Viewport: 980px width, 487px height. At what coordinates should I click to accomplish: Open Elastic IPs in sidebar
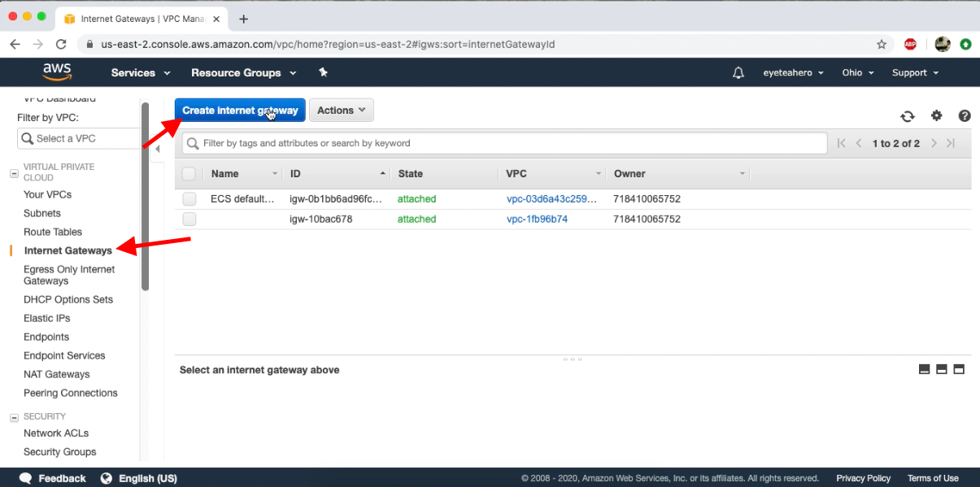(47, 318)
